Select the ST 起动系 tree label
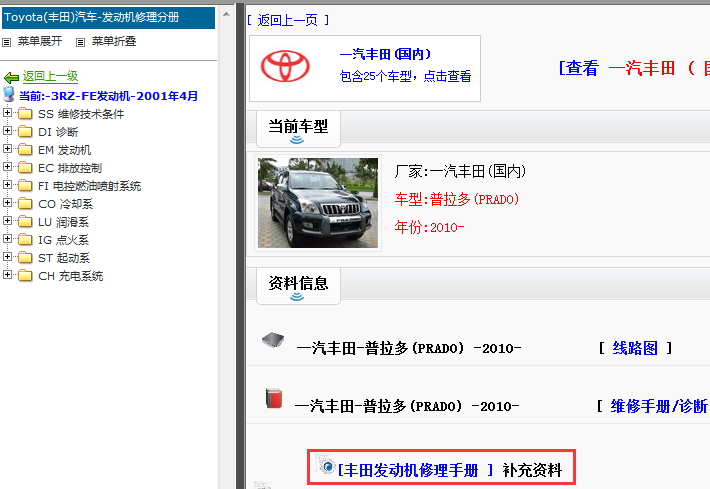Image resolution: width=710 pixels, height=489 pixels. (x=64, y=259)
